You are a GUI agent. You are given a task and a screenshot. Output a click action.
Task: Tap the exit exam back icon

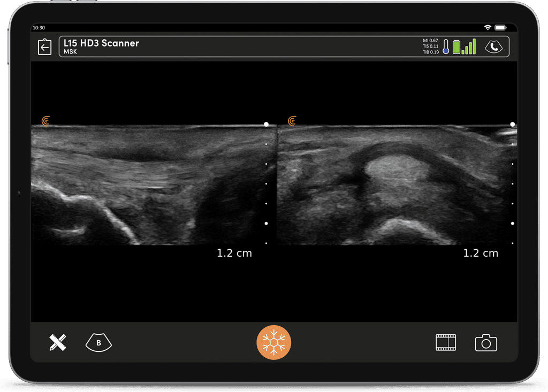click(44, 47)
